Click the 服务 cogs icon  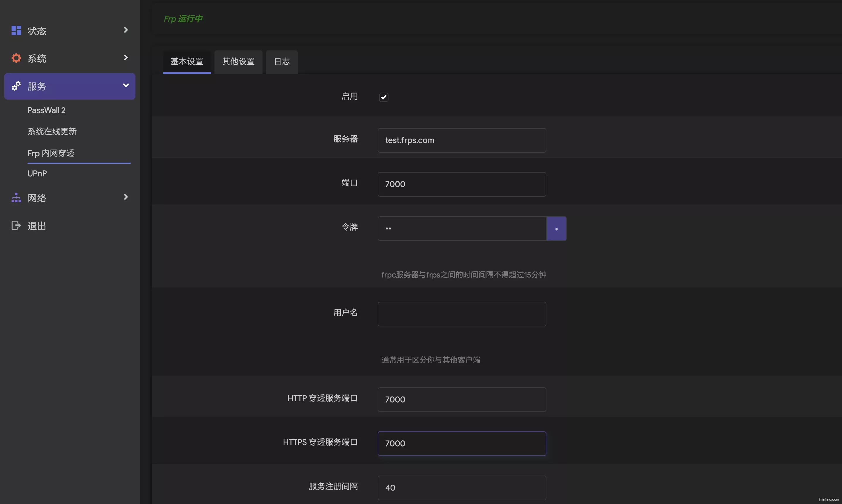[16, 86]
